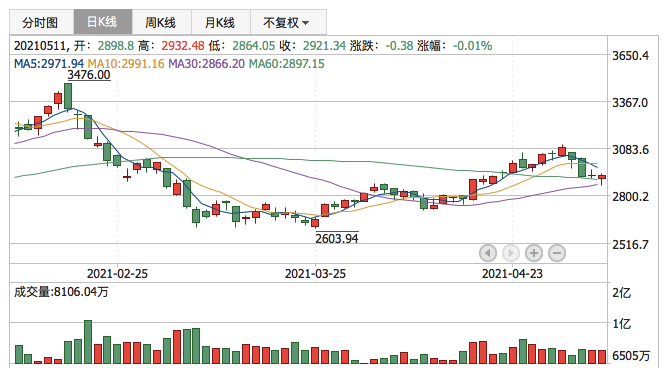The width and height of the screenshot is (665, 373).
Task: Click the 2021-04-23 date label
Action: coord(512,274)
